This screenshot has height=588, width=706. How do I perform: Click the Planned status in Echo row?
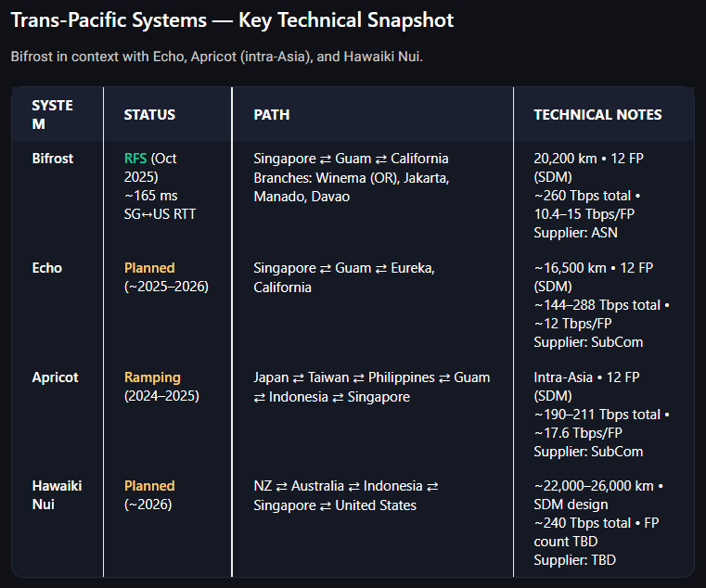pos(149,268)
